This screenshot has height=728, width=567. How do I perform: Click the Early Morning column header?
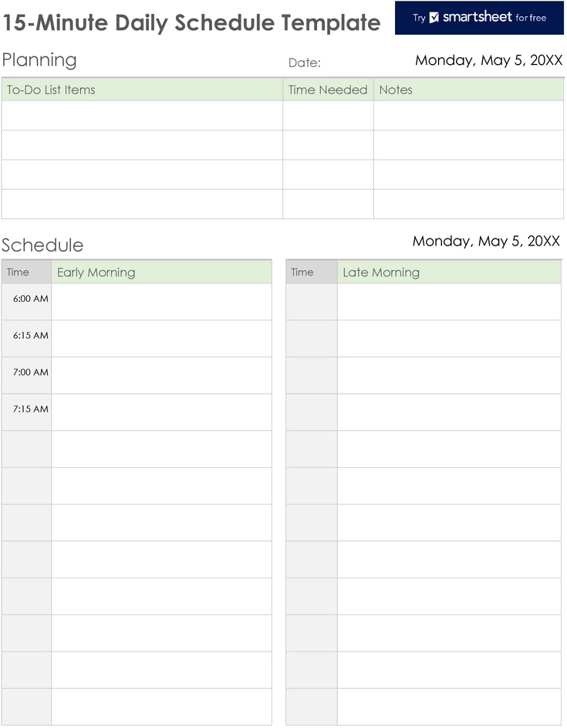tap(161, 272)
